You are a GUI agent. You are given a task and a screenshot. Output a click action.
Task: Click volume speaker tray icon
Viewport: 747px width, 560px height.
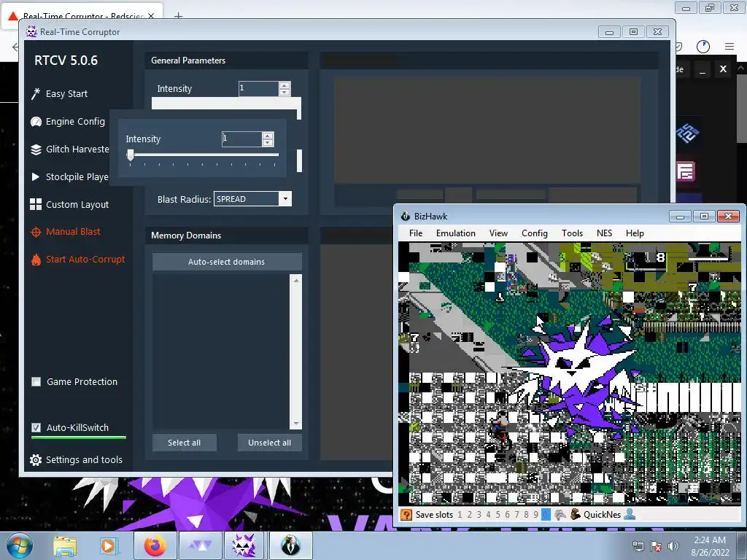[673, 547]
